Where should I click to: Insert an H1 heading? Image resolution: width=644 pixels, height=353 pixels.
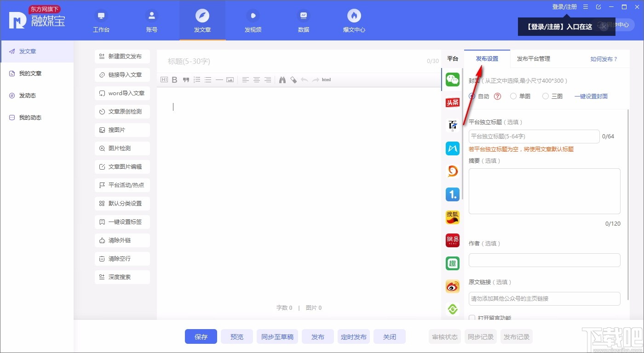[164, 79]
